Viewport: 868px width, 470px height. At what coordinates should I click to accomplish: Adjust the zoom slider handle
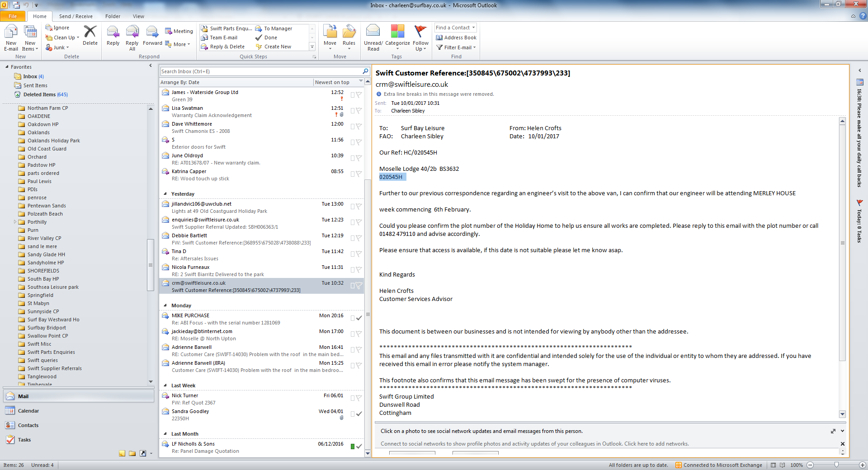[x=836, y=465]
